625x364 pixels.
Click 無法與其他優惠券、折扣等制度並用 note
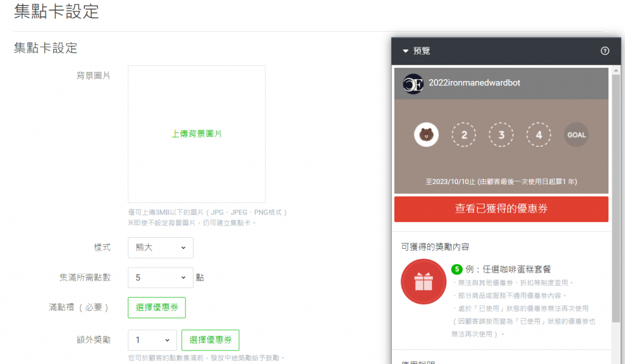coord(513,283)
